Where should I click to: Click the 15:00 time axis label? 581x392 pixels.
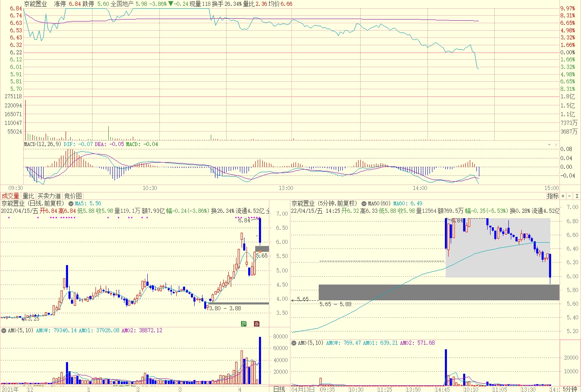[552, 188]
